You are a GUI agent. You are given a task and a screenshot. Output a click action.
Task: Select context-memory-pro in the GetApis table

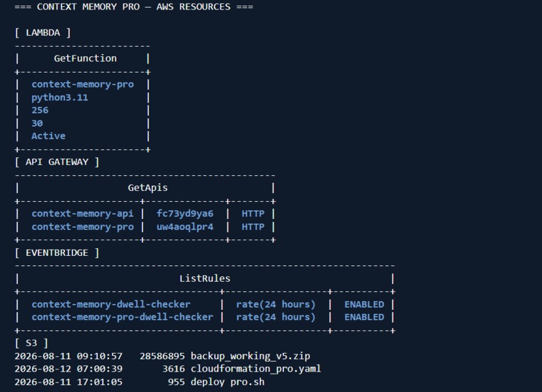[83, 226]
